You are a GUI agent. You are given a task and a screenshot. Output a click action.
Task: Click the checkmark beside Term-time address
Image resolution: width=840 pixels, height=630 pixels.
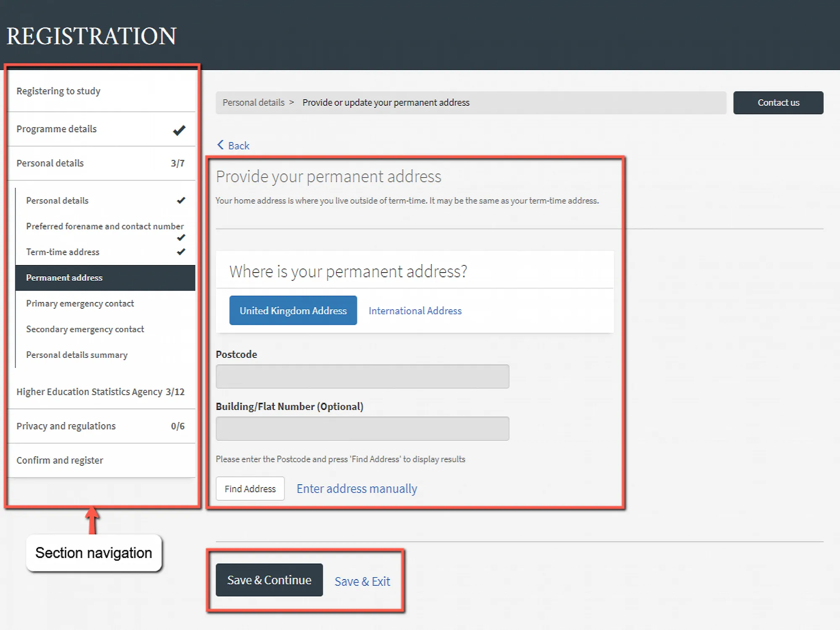181,252
